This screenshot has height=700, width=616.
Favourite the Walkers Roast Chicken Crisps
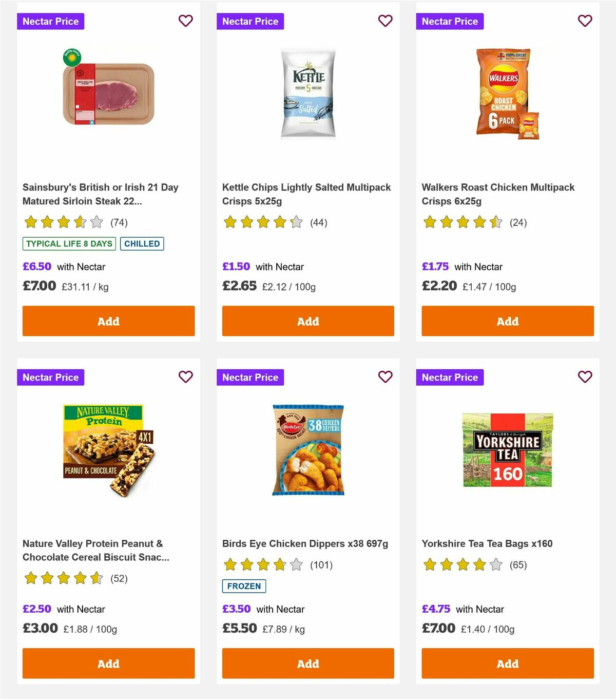click(x=585, y=21)
